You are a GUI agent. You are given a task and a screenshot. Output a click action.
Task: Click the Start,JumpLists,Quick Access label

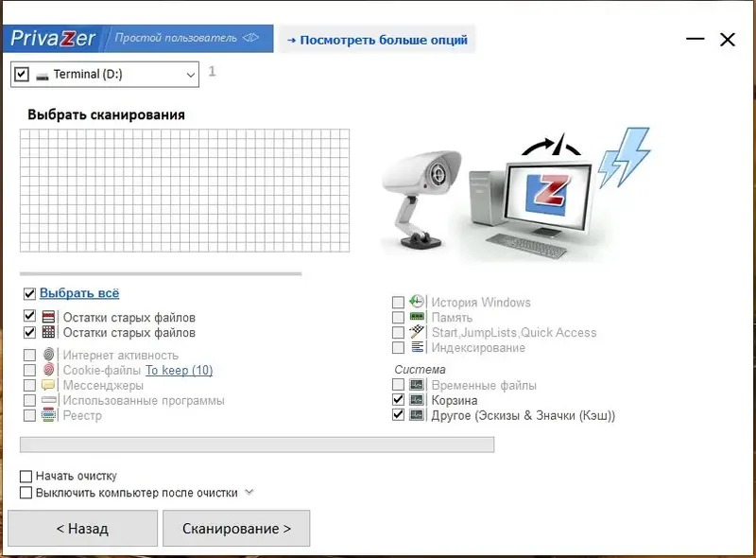coord(514,333)
